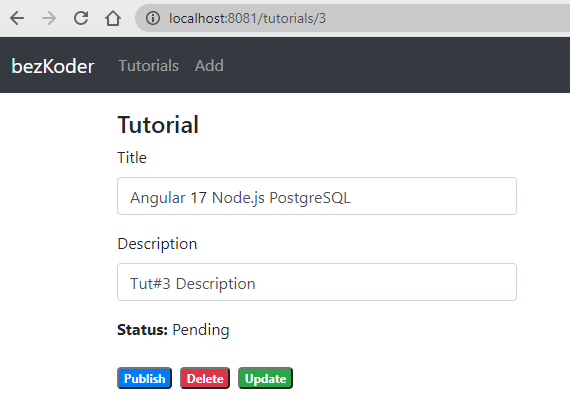This screenshot has height=410, width=570.
Task: Open the Add page from navbar
Action: [x=209, y=66]
